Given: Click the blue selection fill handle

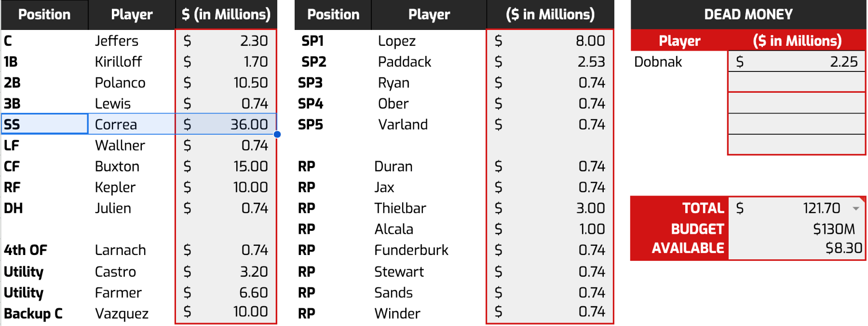Looking at the screenshot, I should [277, 134].
